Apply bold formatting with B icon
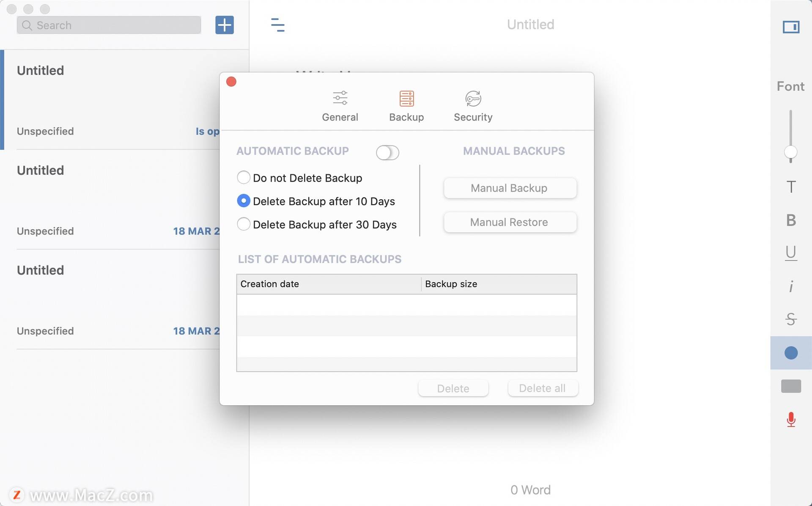This screenshot has height=506, width=812. (x=791, y=220)
